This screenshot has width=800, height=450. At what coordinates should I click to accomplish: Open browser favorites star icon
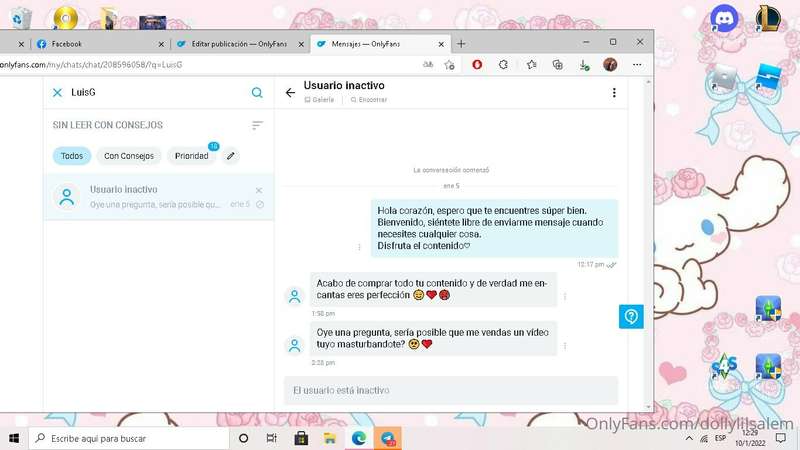point(531,65)
